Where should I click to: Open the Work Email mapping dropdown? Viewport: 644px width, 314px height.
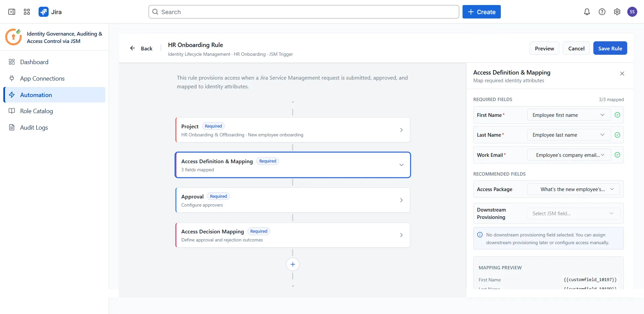point(569,155)
